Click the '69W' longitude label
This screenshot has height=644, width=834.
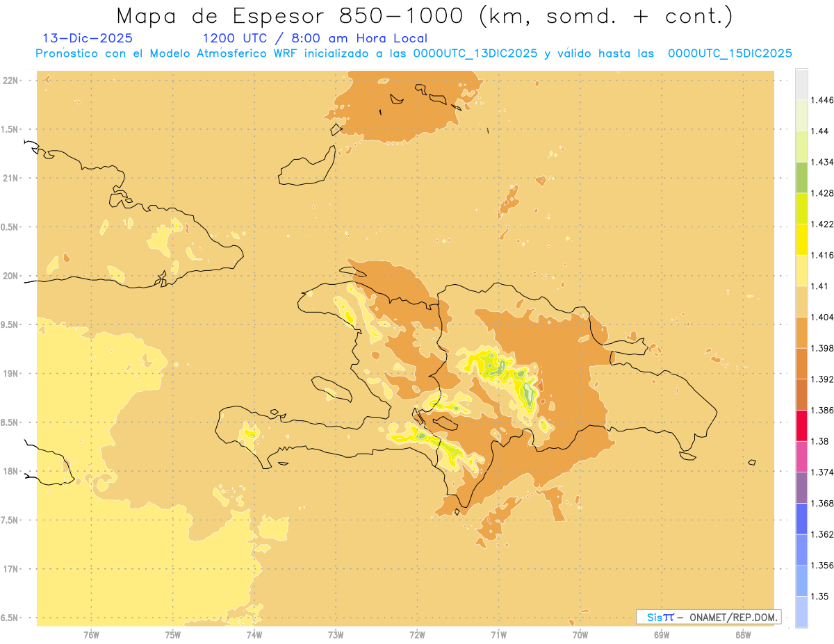pyautogui.click(x=662, y=634)
